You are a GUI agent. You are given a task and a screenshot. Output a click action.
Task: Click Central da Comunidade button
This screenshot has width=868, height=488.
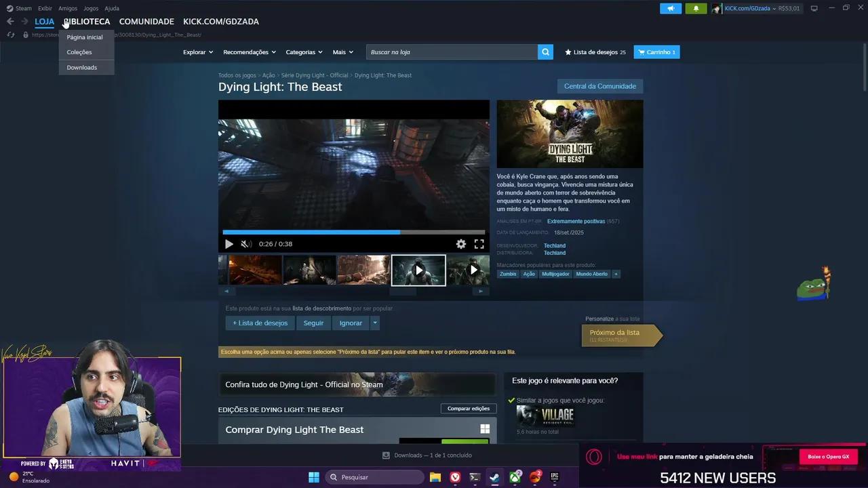(x=600, y=86)
